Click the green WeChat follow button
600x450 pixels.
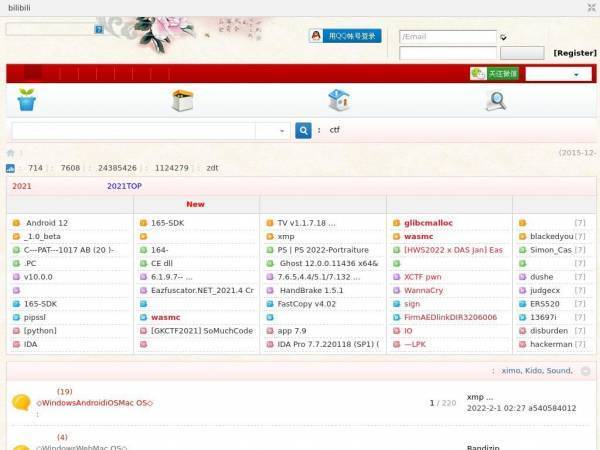point(494,73)
